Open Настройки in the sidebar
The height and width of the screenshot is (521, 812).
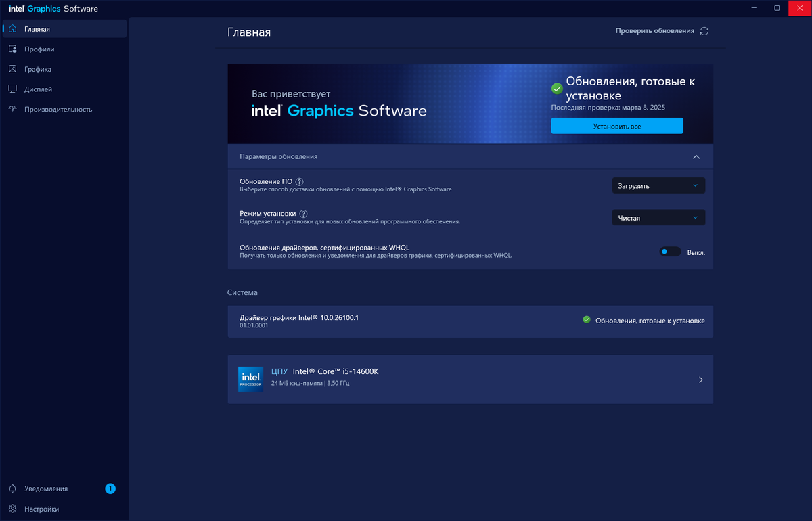point(64,509)
